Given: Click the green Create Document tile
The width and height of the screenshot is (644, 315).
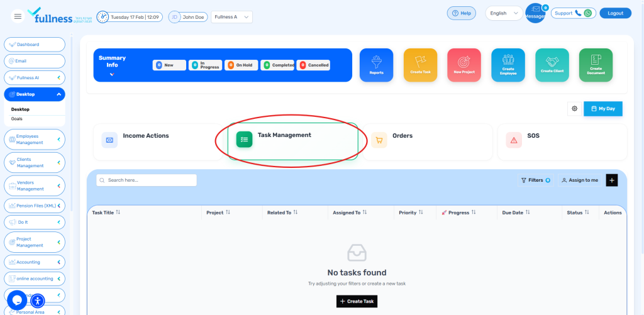Looking at the screenshot, I should point(596,65).
